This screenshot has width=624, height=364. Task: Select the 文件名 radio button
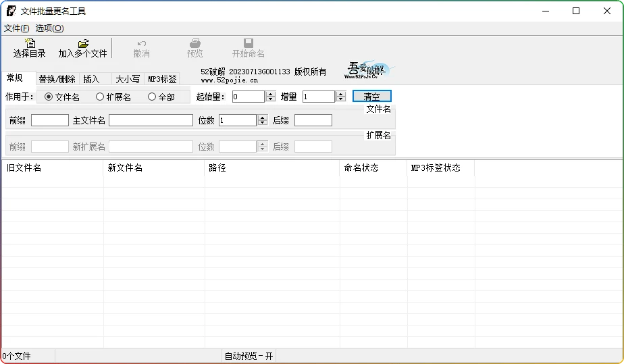coord(49,97)
